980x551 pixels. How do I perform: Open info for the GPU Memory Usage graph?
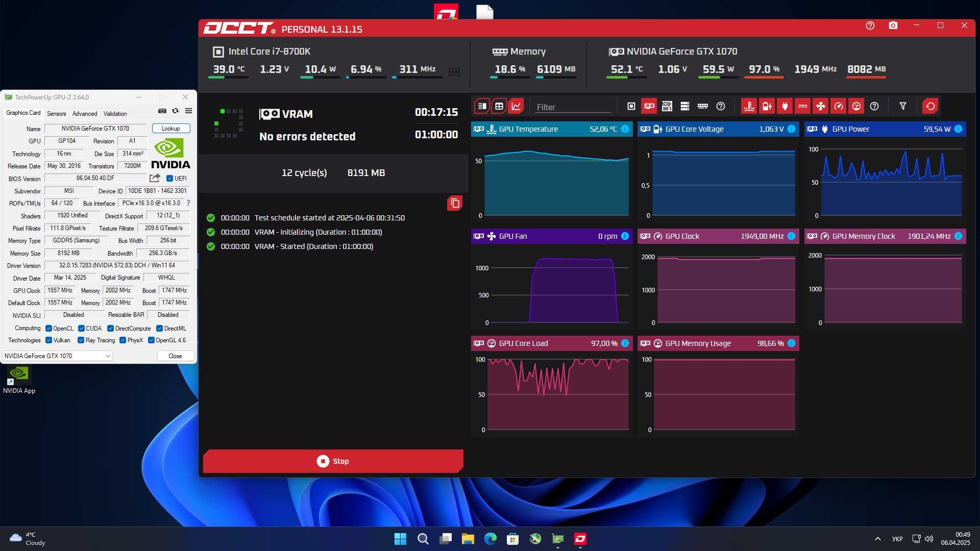point(791,343)
